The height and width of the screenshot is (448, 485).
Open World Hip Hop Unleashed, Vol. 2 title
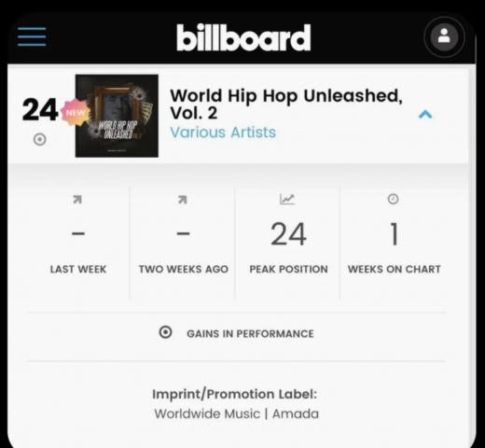click(286, 104)
